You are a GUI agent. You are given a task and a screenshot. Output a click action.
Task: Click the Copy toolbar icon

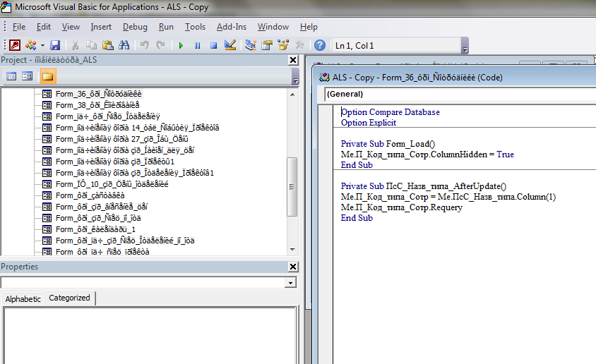91,45
